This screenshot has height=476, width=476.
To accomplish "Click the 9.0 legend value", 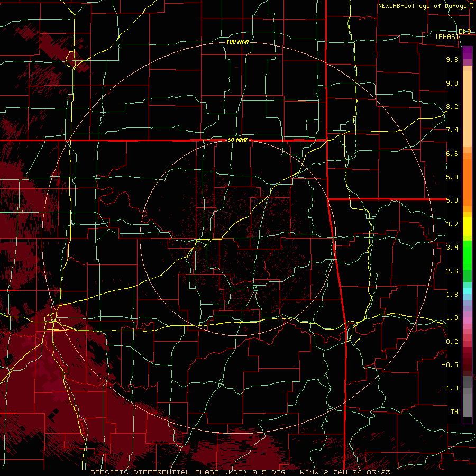I will coord(452,83).
